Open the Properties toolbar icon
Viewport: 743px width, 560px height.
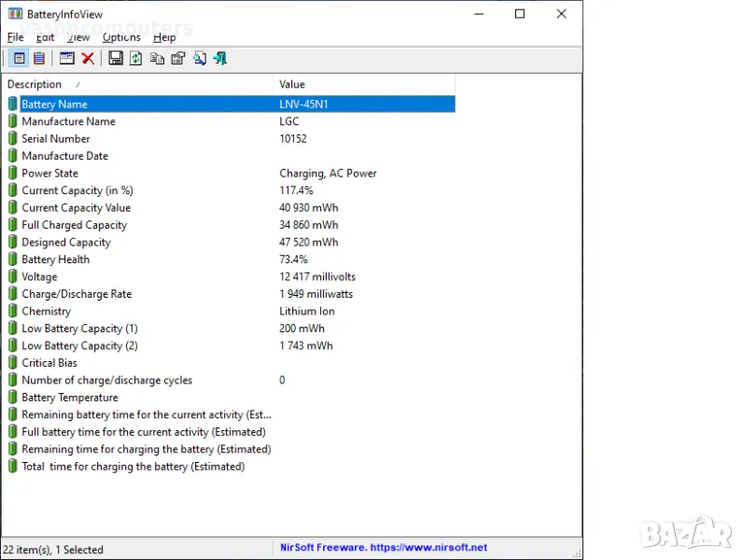click(177, 59)
